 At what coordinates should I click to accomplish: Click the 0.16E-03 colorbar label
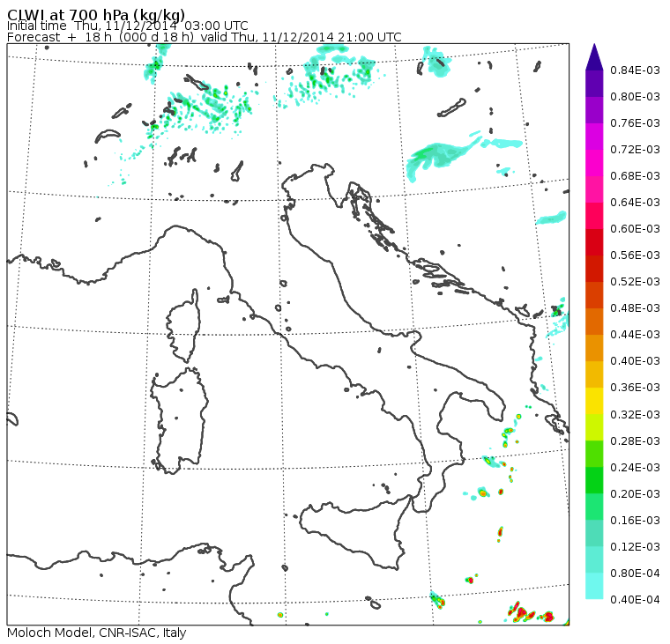point(635,520)
